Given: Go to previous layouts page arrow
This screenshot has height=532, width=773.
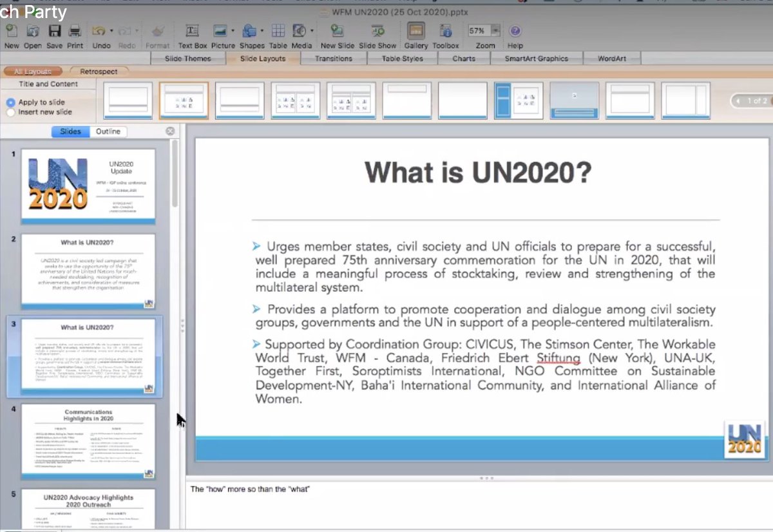Looking at the screenshot, I should (738, 101).
